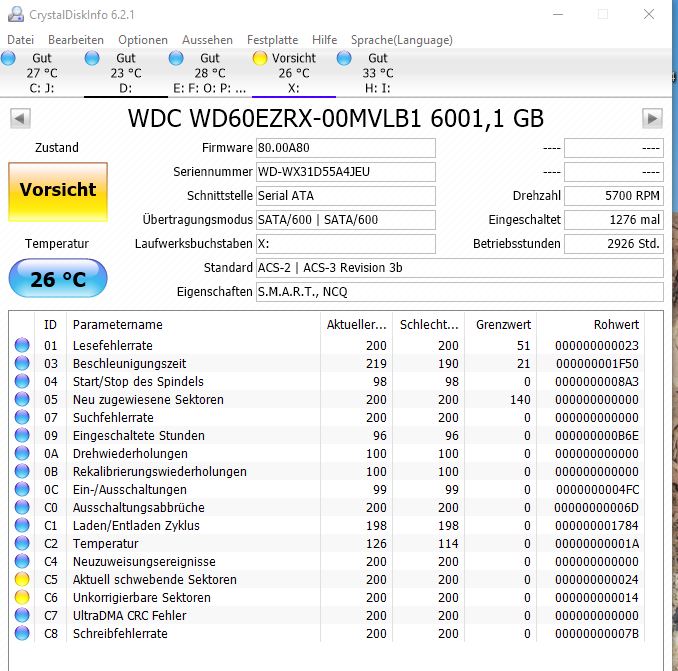Go to previous disk with left arrow

pyautogui.click(x=20, y=118)
